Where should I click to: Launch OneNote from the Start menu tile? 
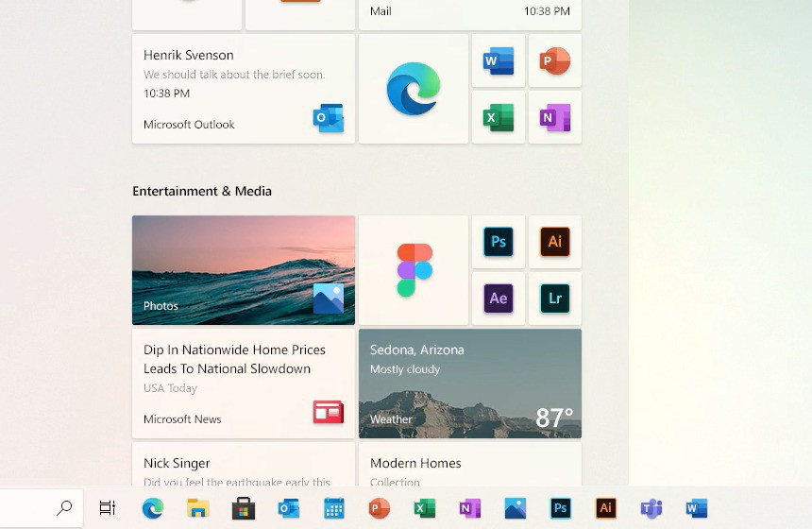(x=555, y=118)
